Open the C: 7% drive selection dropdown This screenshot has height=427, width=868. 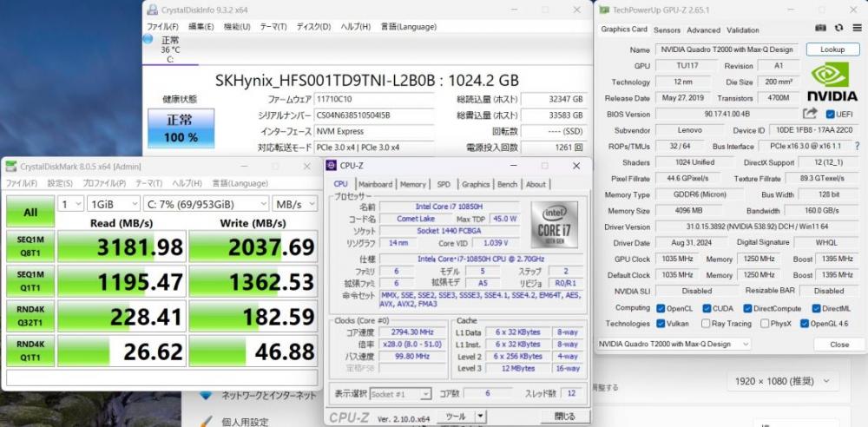click(206, 204)
